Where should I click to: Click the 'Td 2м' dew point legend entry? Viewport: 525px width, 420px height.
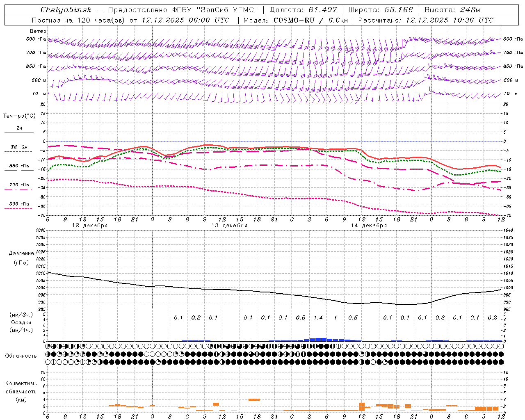19,147
